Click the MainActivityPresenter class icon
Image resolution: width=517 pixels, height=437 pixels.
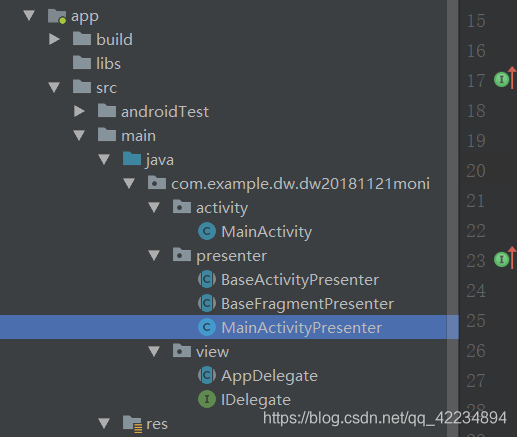click(x=207, y=327)
